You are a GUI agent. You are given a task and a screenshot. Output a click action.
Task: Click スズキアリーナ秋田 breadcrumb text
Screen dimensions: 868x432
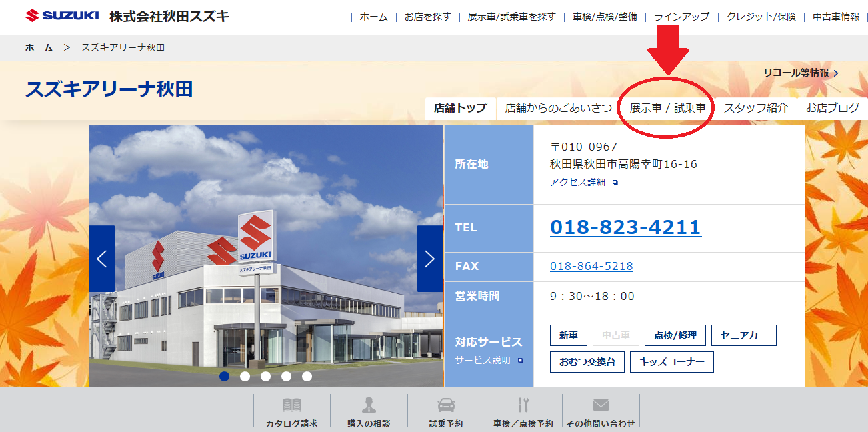(x=123, y=48)
